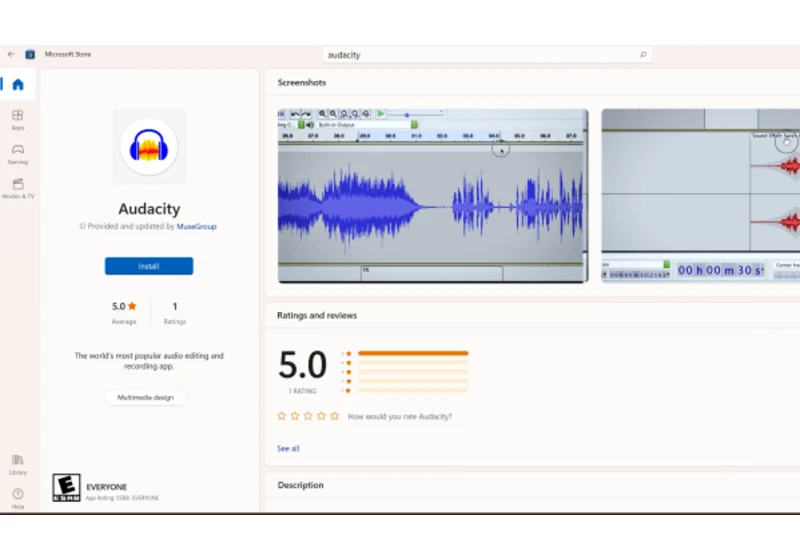See all ratings and reviews
The width and height of the screenshot is (800, 560).
pos(288,448)
